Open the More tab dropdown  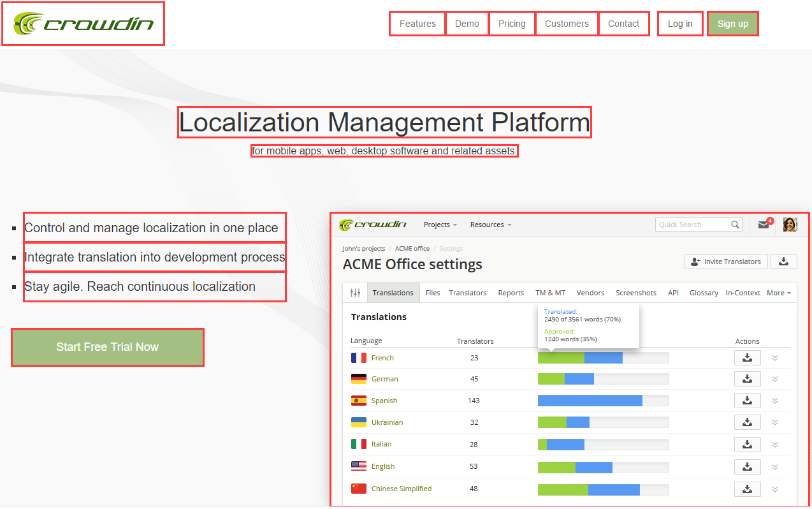tap(779, 293)
